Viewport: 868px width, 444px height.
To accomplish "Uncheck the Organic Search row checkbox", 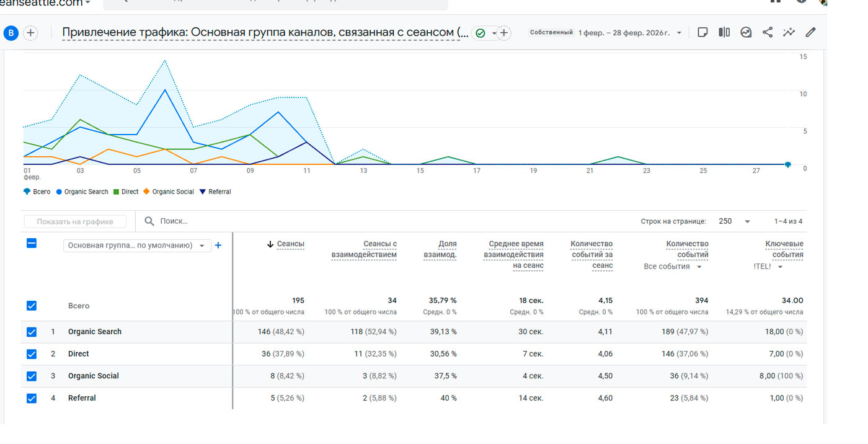I will coord(32,332).
